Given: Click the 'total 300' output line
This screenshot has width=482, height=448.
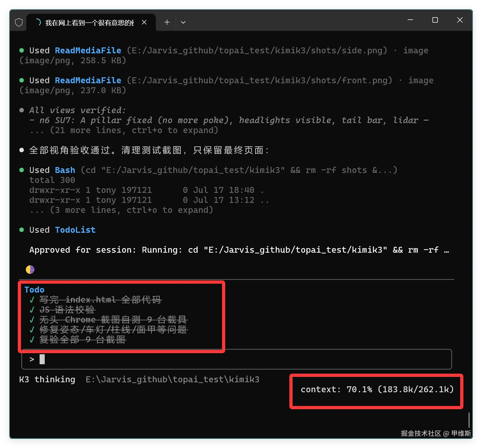Looking at the screenshot, I should coord(52,180).
